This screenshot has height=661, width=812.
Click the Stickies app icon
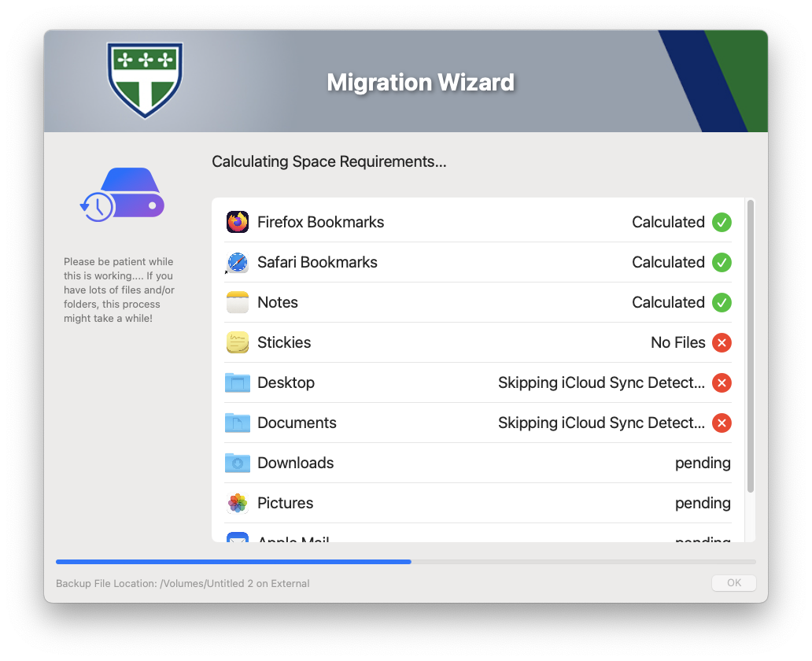238,342
